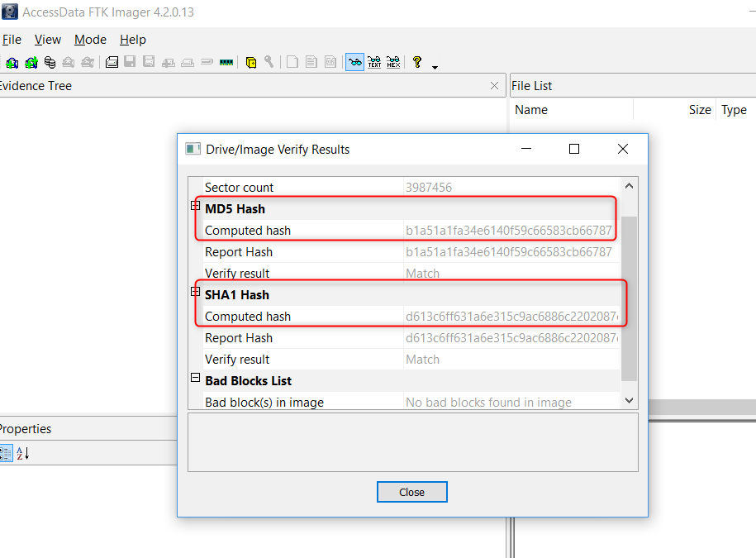756x558 pixels.
Task: Open the Image Mounting toolbar icon
Action: (x=50, y=62)
